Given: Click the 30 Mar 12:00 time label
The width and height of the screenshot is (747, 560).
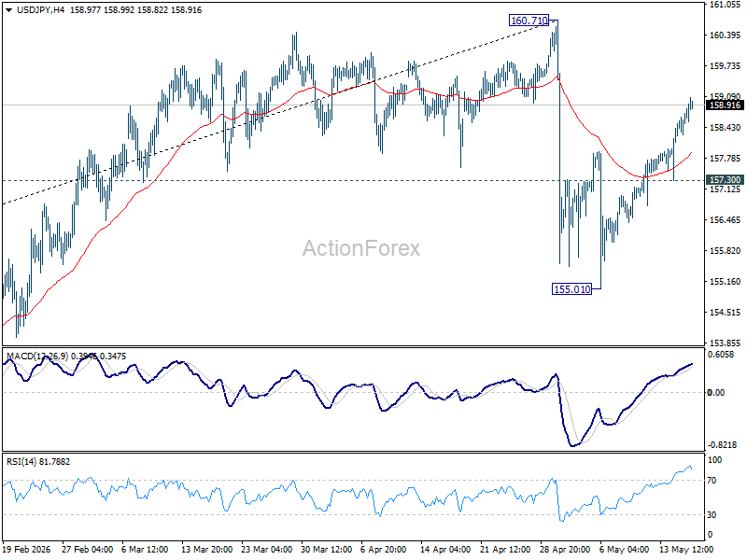Looking at the screenshot, I should point(326,549).
